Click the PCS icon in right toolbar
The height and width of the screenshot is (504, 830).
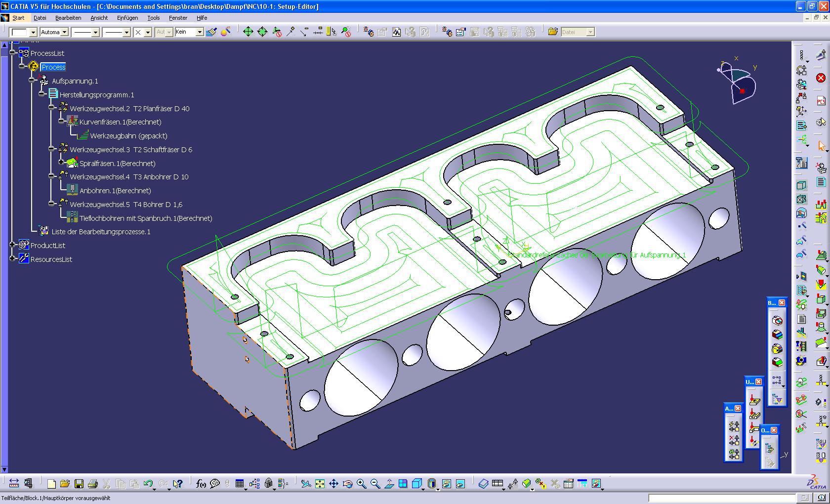tap(821, 101)
